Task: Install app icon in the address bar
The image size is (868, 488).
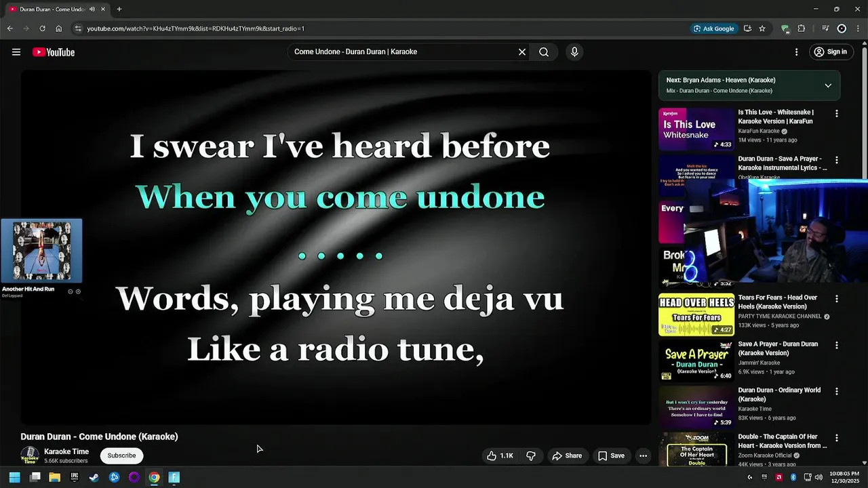Action: click(747, 28)
